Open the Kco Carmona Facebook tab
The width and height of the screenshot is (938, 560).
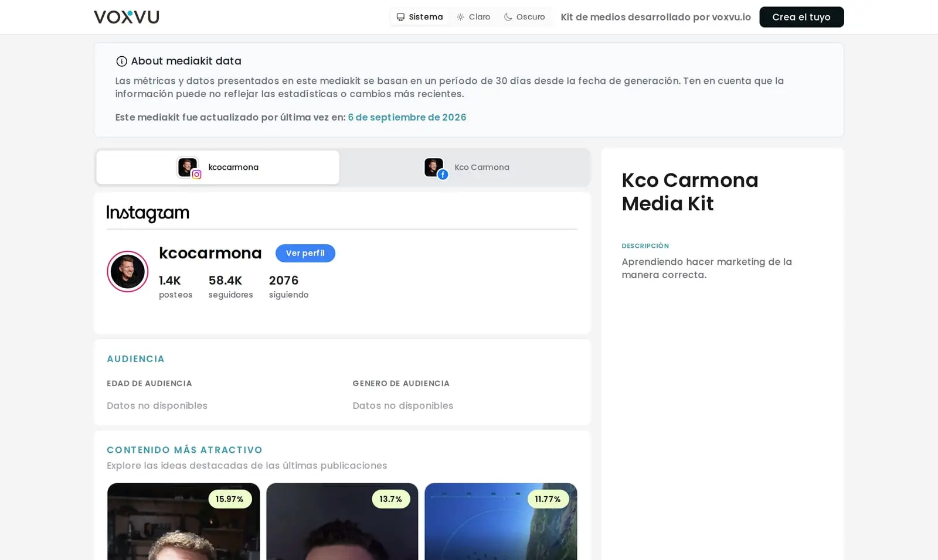tap(467, 168)
